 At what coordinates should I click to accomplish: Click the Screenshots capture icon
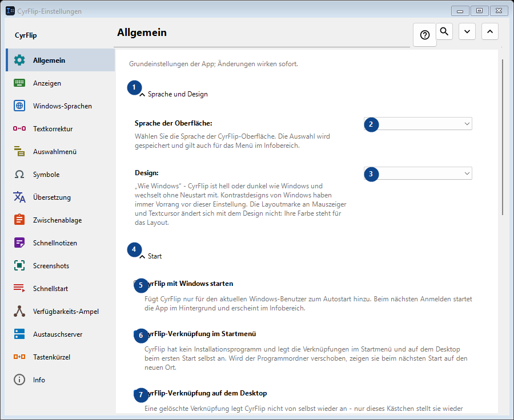coord(19,265)
